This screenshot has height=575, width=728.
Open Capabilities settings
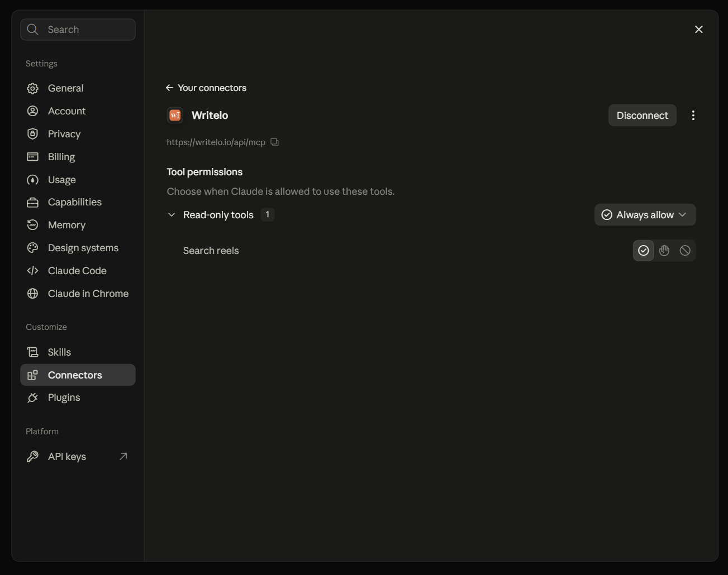point(78,202)
